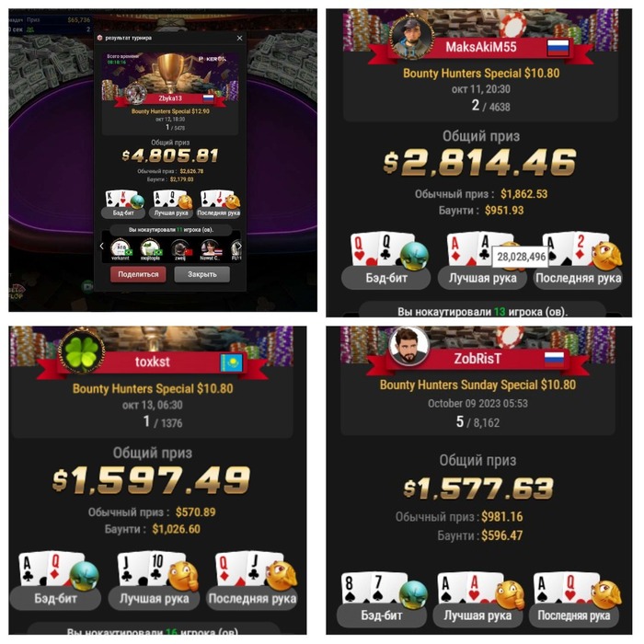Open ZobRisT Лучшая рука pocket aces

tap(477, 599)
